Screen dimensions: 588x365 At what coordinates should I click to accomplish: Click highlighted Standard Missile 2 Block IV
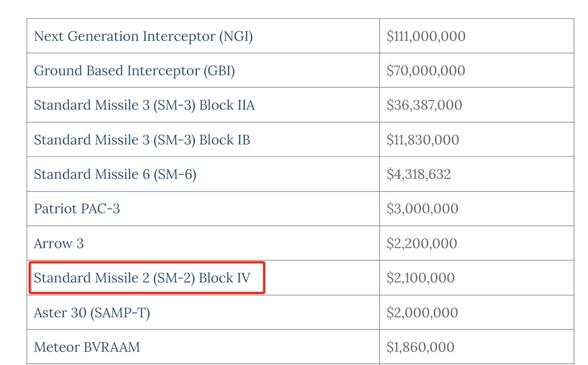142,278
